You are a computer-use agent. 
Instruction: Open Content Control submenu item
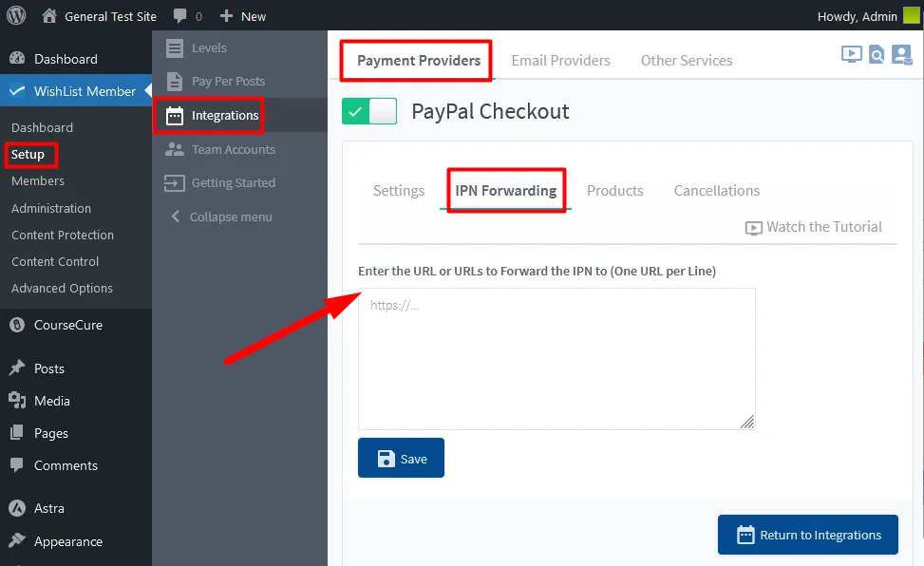click(x=55, y=261)
